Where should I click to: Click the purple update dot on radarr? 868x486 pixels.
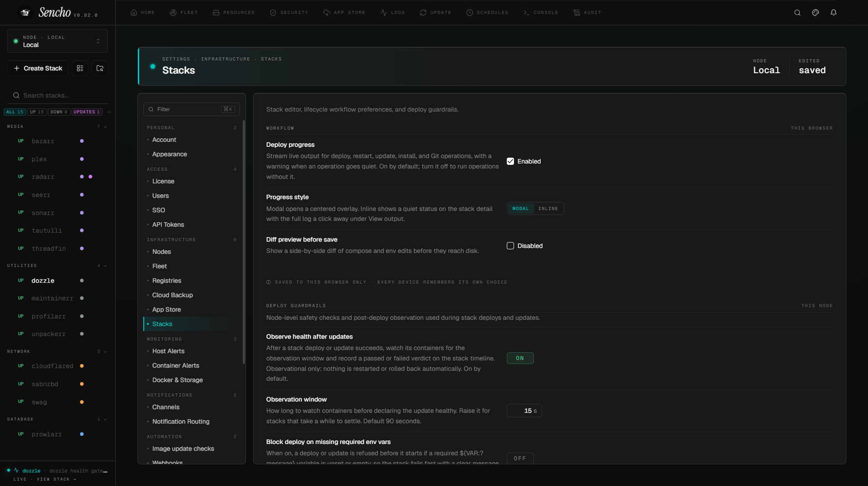tap(90, 177)
